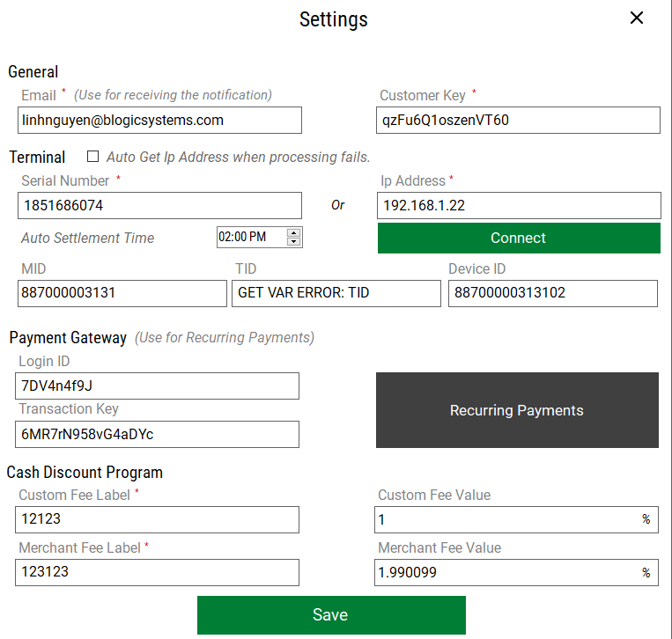Image resolution: width=672 pixels, height=639 pixels.
Task: Close the Settings dialog
Action: point(637,18)
